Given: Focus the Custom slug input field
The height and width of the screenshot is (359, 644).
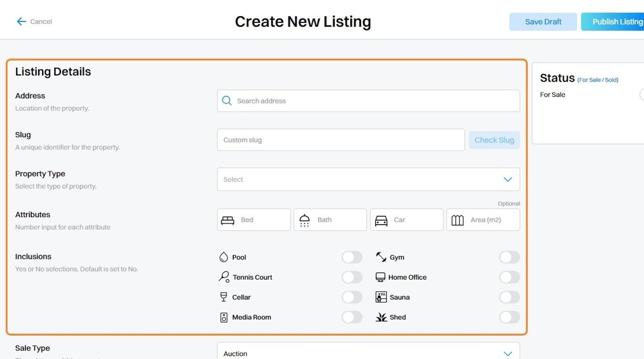Looking at the screenshot, I should pos(340,140).
